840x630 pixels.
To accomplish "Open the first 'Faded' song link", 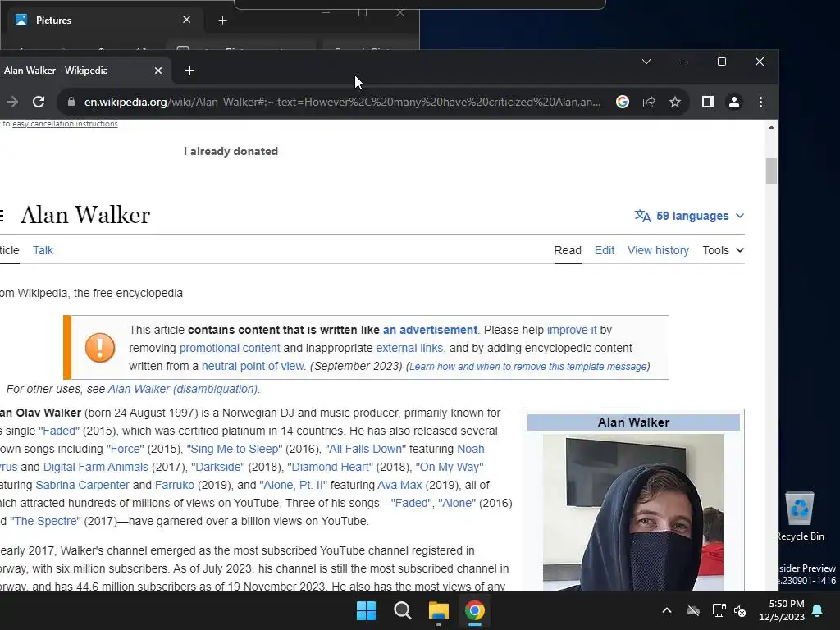I will coord(59,431).
